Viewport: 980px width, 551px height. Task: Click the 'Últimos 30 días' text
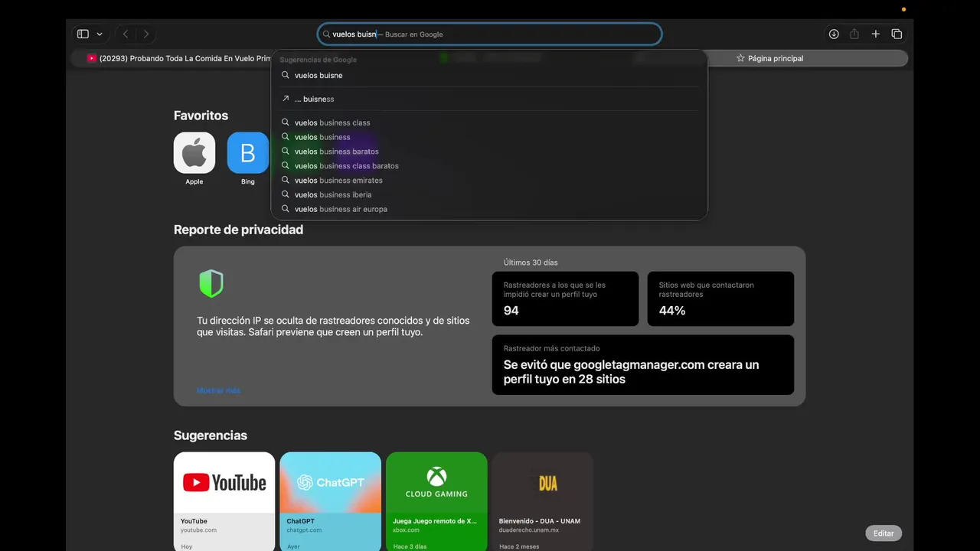click(531, 262)
